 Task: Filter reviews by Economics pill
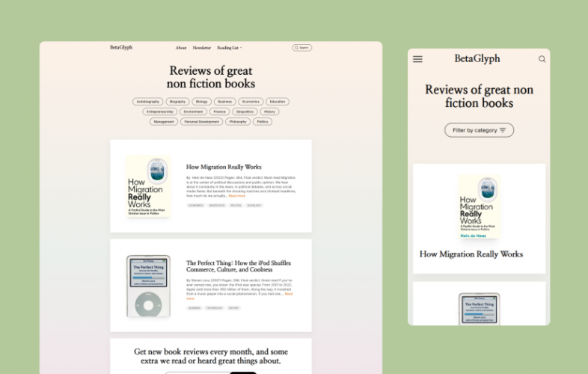click(251, 102)
